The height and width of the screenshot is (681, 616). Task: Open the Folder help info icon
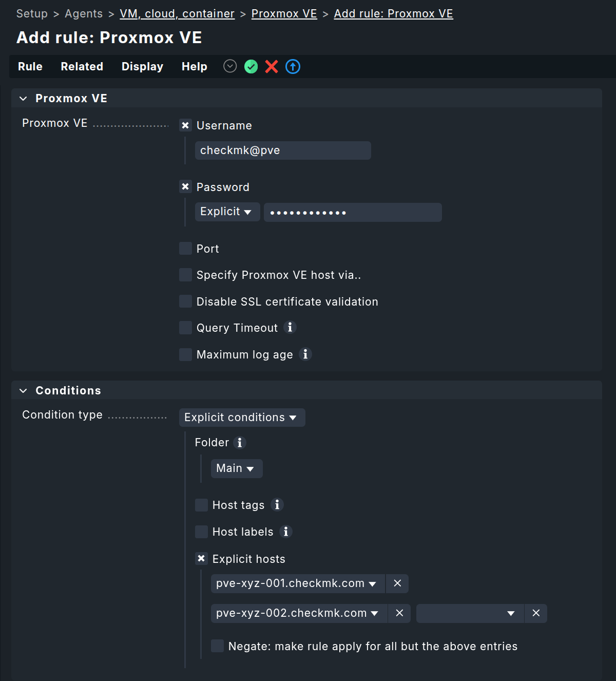coord(239,442)
